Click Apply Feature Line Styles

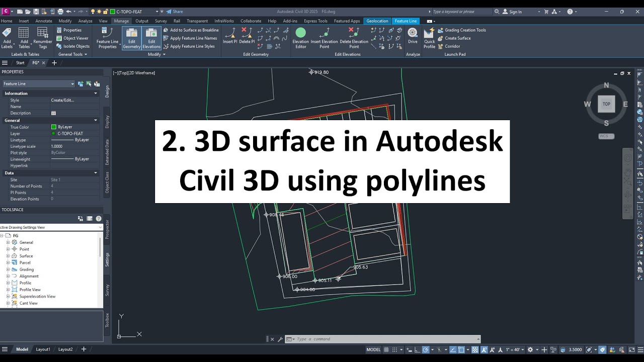[189, 46]
